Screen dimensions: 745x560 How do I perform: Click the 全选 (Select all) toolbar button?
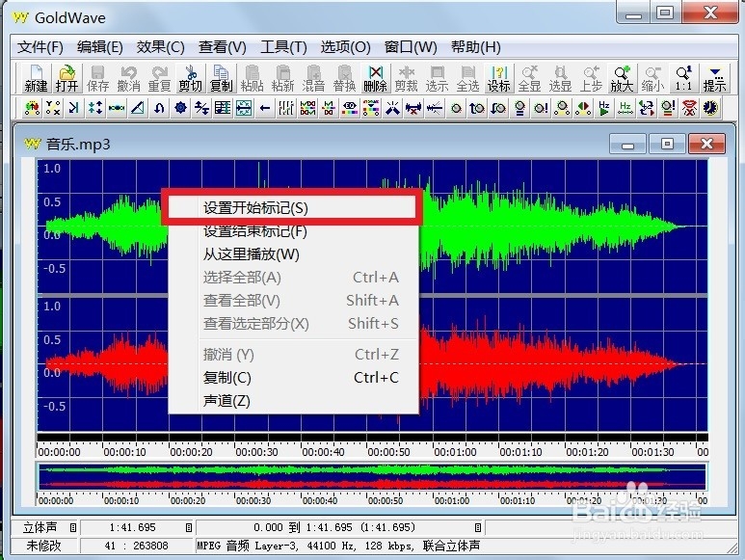[468, 78]
